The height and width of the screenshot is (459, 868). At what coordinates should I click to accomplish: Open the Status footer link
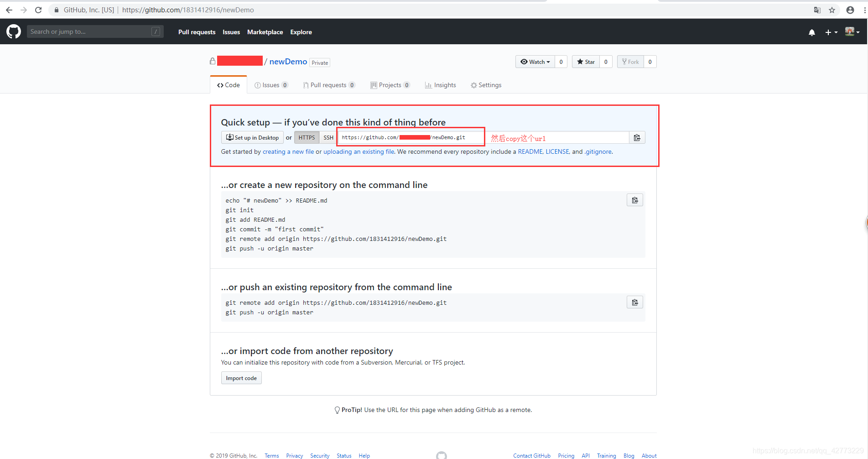[x=344, y=455]
